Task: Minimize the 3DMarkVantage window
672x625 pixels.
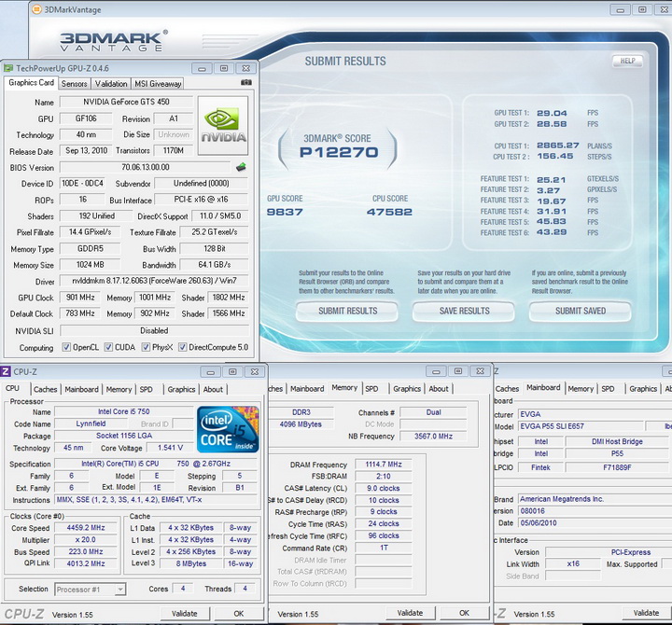Action: click(x=620, y=10)
